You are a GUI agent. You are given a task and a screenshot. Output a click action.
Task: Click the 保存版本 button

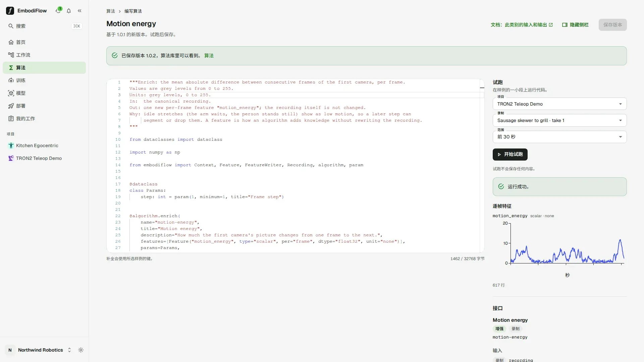point(612,25)
